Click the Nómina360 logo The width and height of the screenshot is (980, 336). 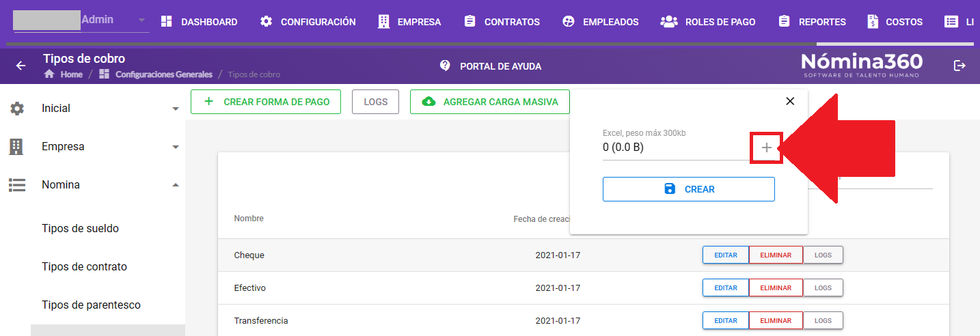tap(861, 65)
